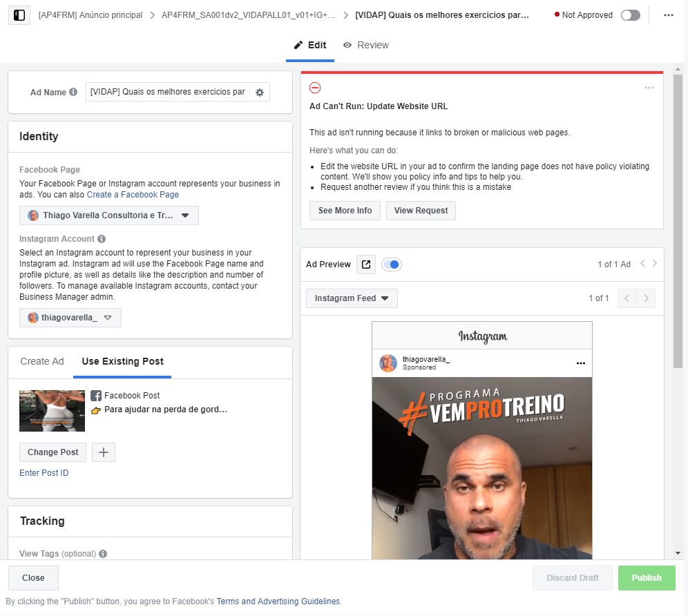
Task: Click the Discard Draft button
Action: [573, 578]
